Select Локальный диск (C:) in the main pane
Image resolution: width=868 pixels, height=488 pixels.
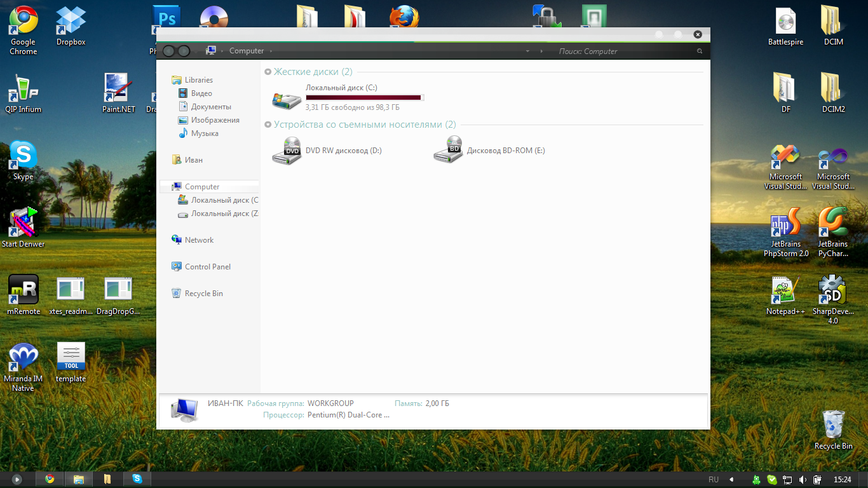click(x=347, y=97)
